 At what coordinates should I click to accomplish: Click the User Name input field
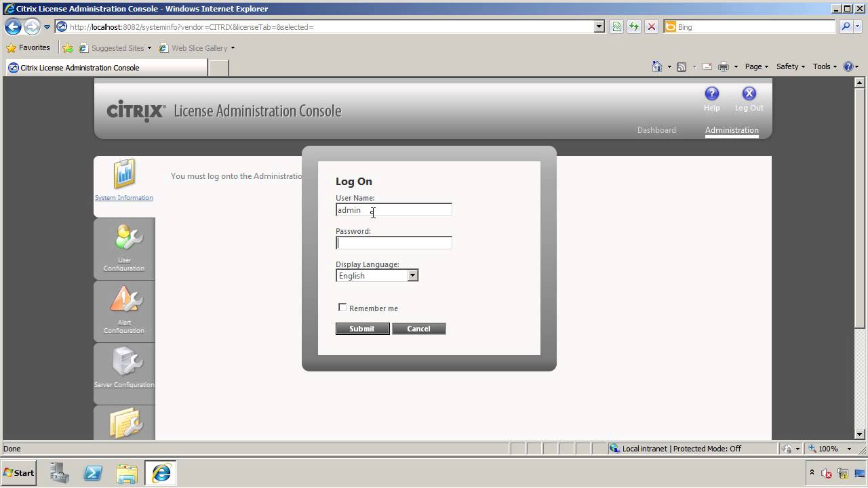394,210
